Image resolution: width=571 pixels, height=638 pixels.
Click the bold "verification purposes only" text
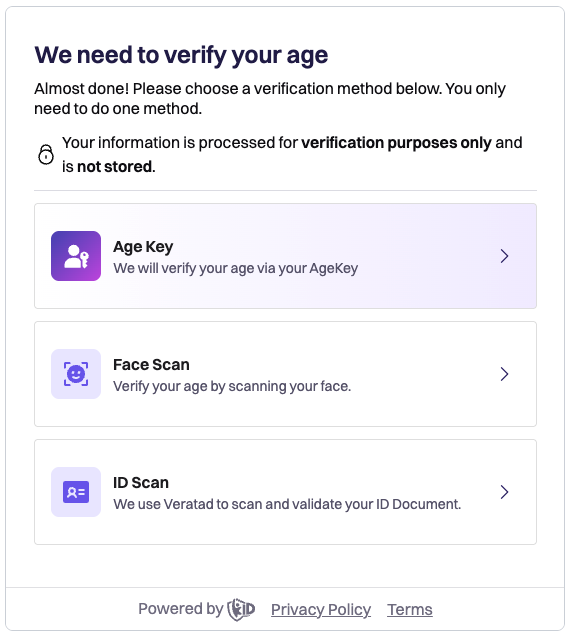[396, 143]
